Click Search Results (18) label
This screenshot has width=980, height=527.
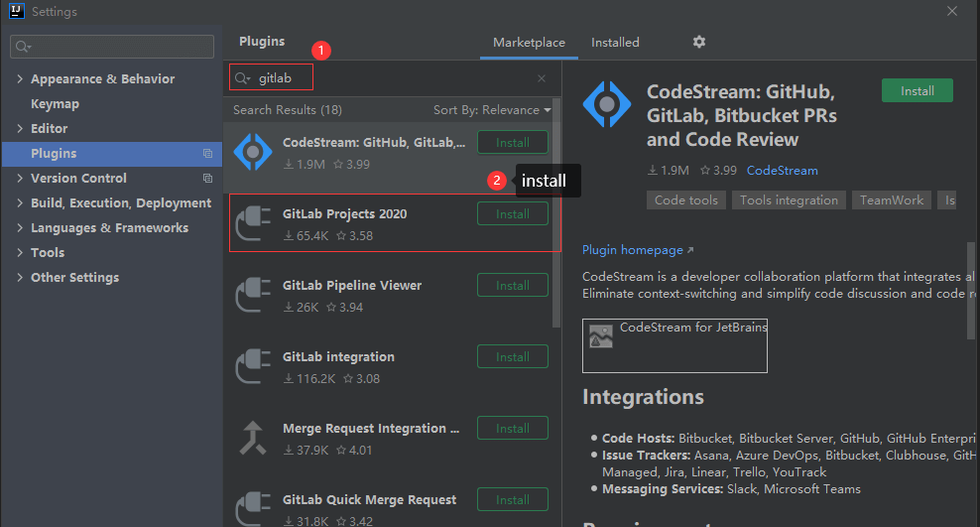tap(288, 110)
